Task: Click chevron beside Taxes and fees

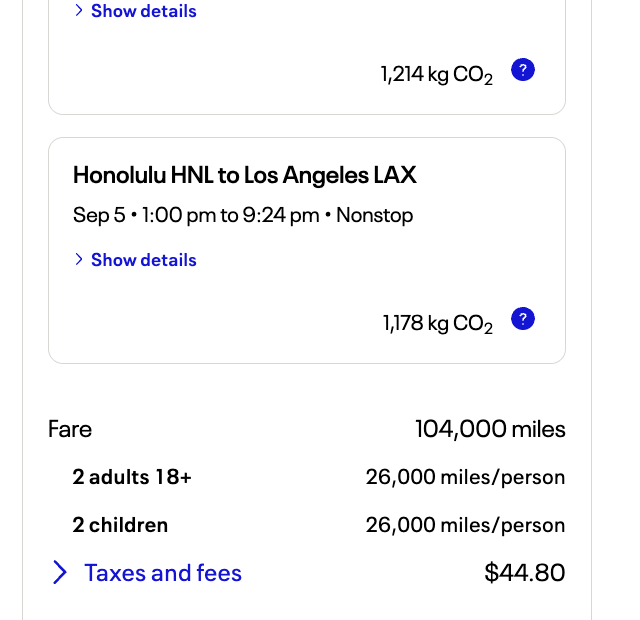Action: (60, 572)
